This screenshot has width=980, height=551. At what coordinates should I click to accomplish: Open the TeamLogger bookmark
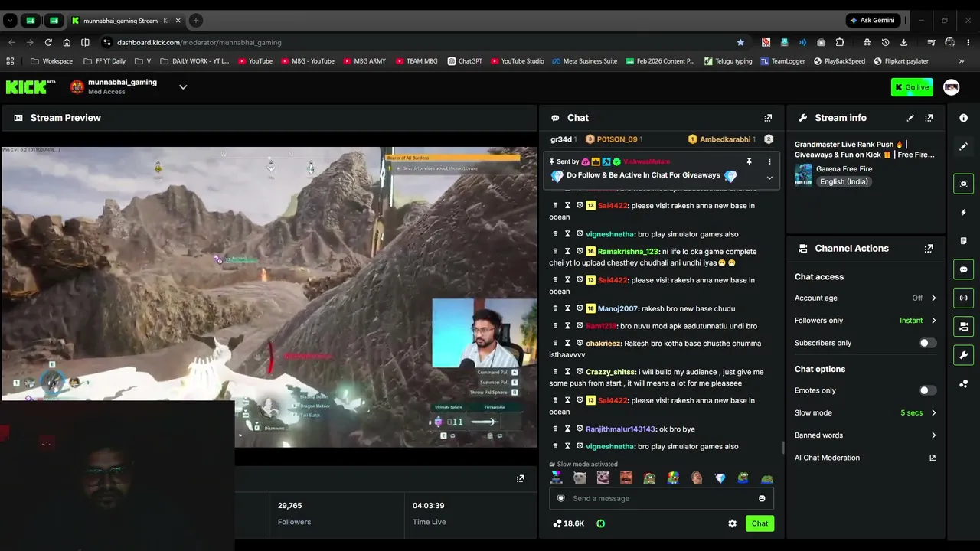coord(782,61)
